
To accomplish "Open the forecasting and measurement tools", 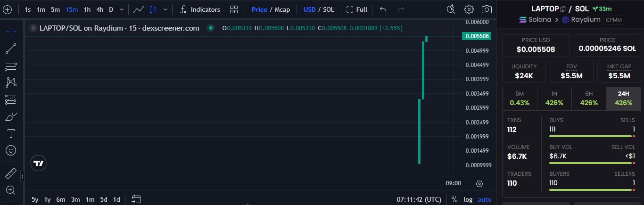I will coord(11,99).
